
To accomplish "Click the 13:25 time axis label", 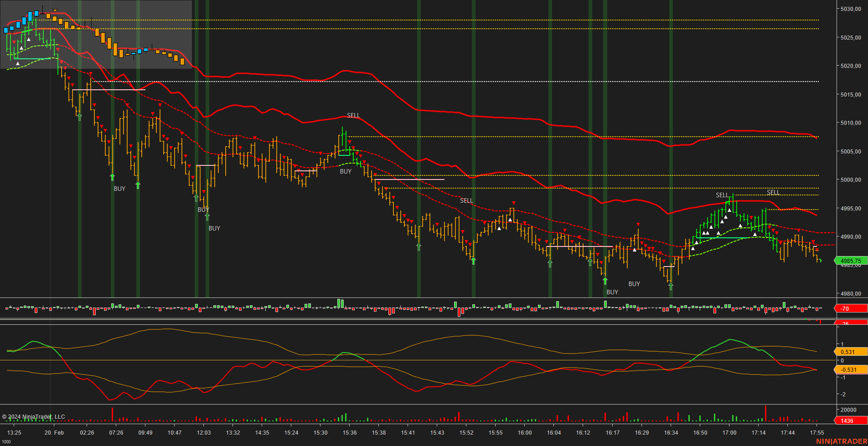I will 14,433.
